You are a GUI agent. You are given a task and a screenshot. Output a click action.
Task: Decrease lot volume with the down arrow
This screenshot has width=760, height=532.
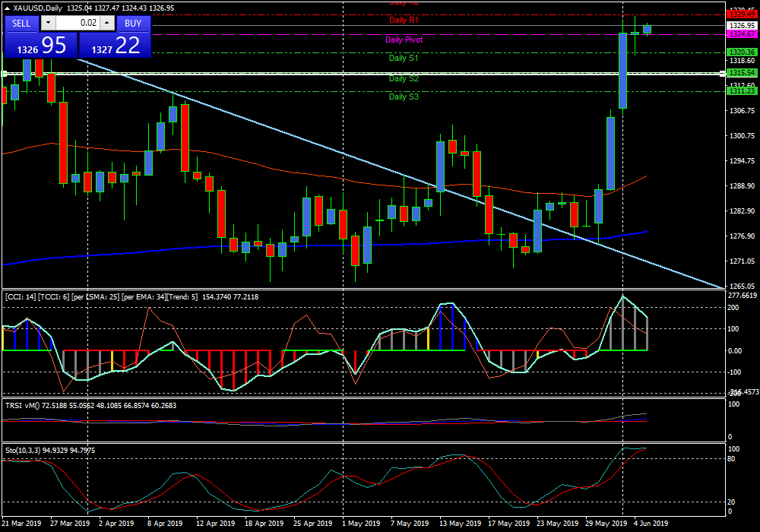point(49,23)
